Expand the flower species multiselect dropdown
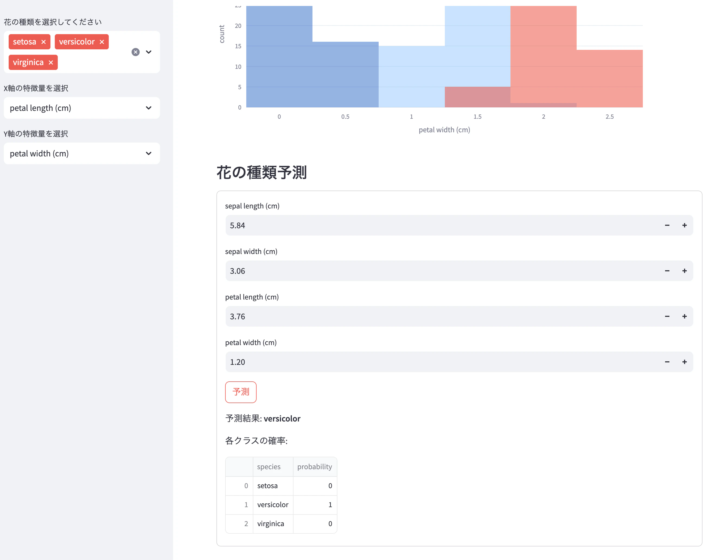This screenshot has width=728, height=560. tap(149, 52)
